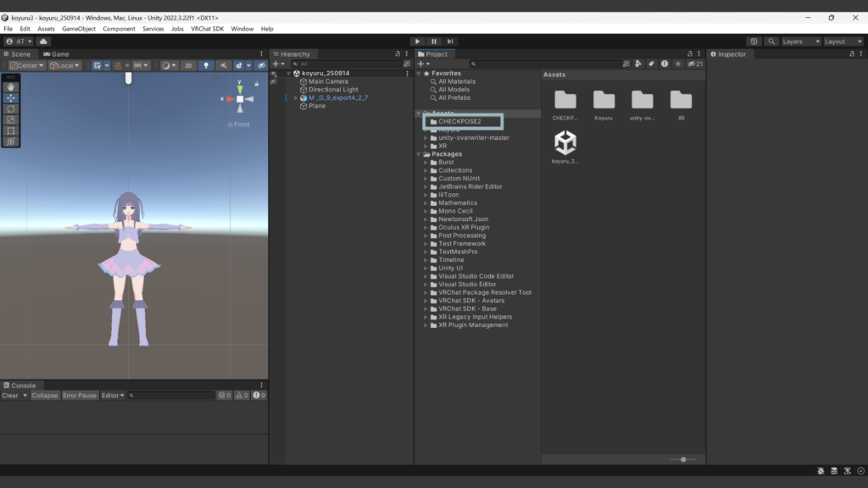Select the Rotate tool in Scene toolbar
The image size is (868, 488).
(x=11, y=108)
